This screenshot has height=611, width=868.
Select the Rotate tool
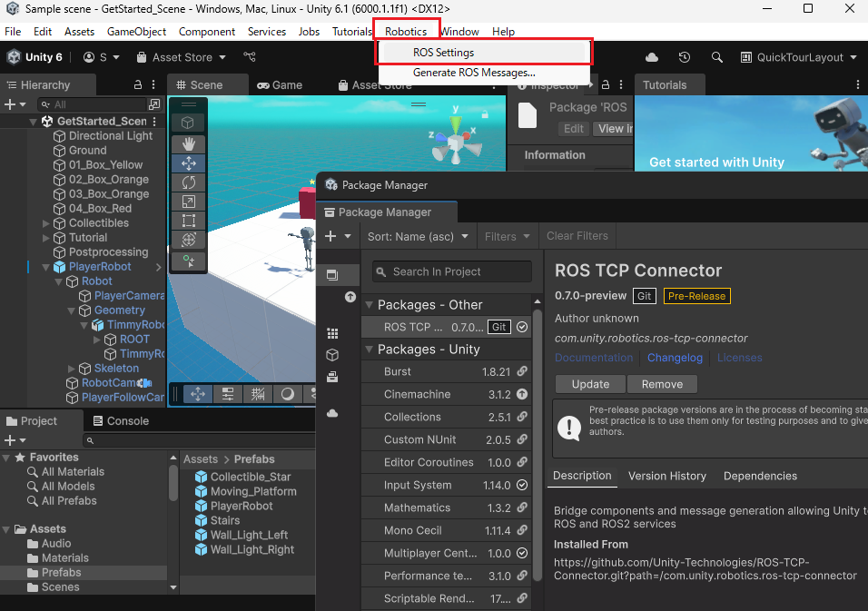(187, 182)
